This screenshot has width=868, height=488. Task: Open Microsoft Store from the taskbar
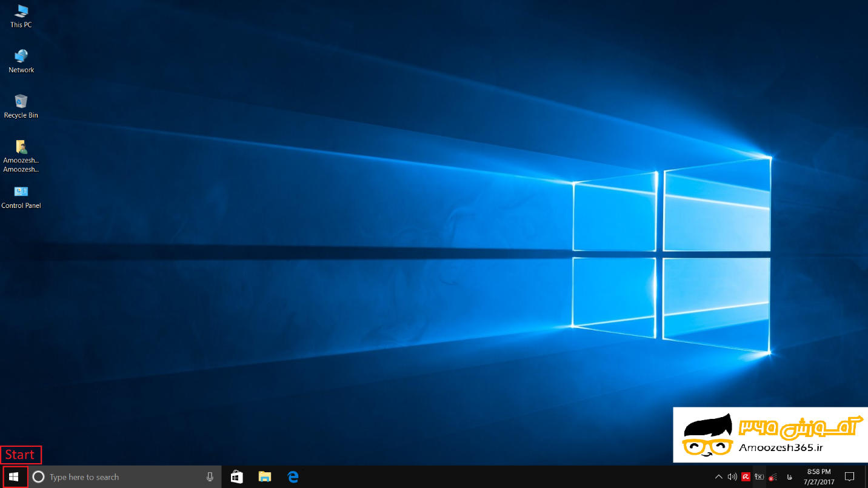pyautogui.click(x=236, y=477)
